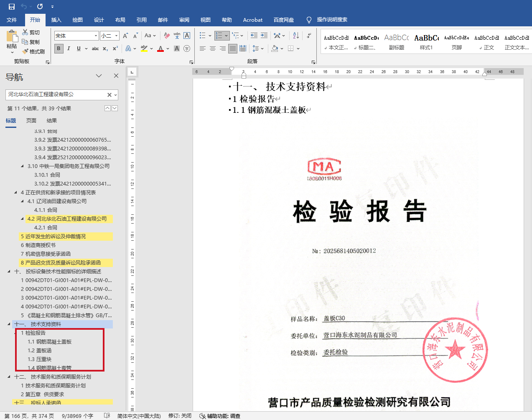
Task: Toggle show paragraph marks
Action: (309, 36)
